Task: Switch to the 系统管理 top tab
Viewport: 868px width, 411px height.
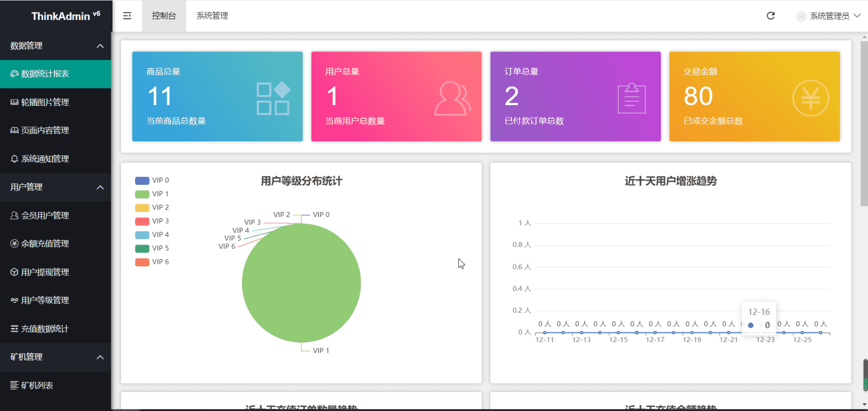Action: click(212, 16)
